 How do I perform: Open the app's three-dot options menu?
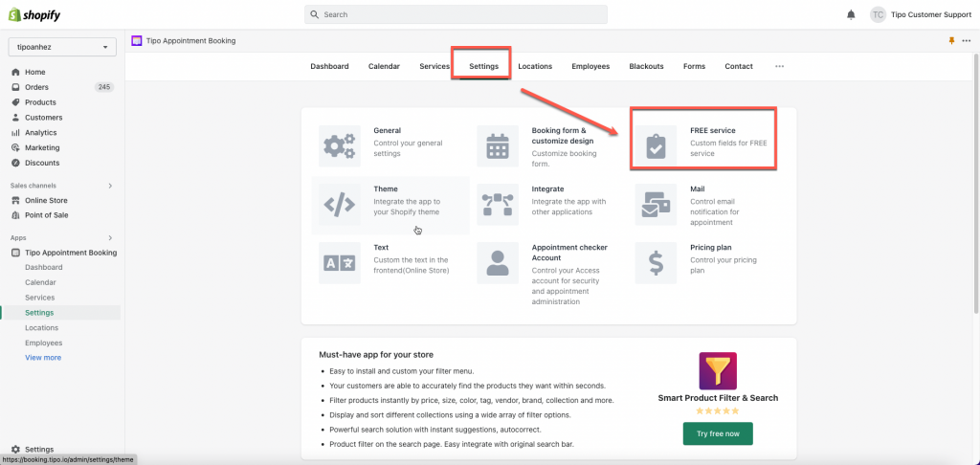(x=967, y=40)
